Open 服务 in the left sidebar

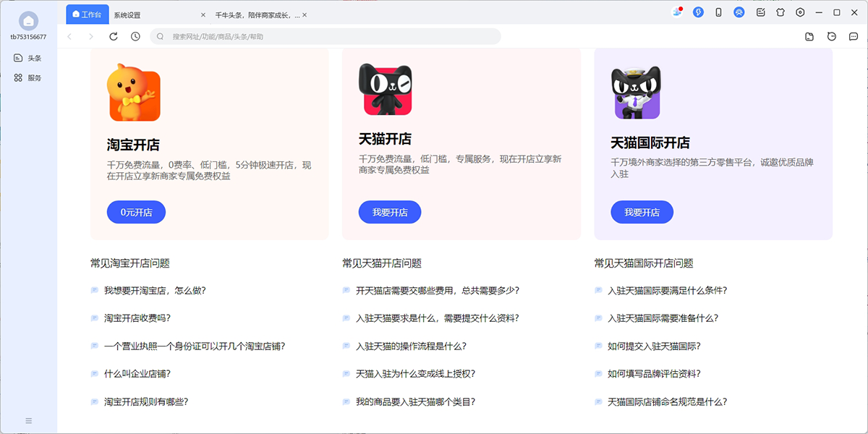point(29,77)
